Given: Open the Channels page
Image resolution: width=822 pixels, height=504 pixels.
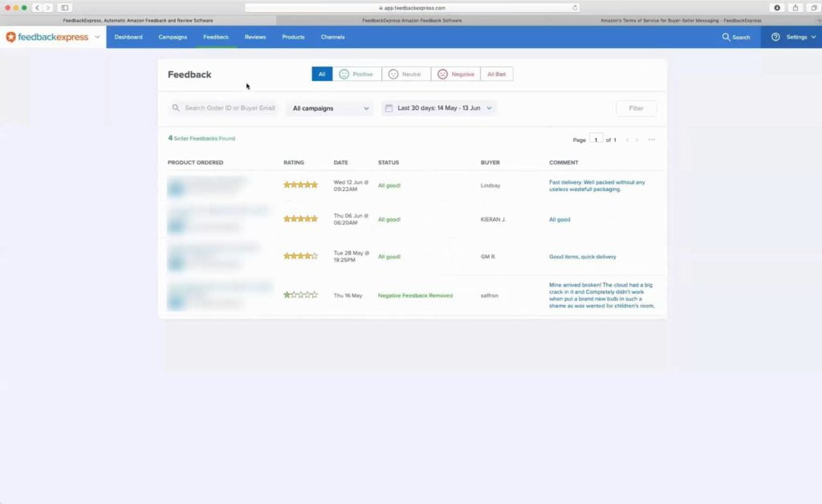Looking at the screenshot, I should point(333,37).
